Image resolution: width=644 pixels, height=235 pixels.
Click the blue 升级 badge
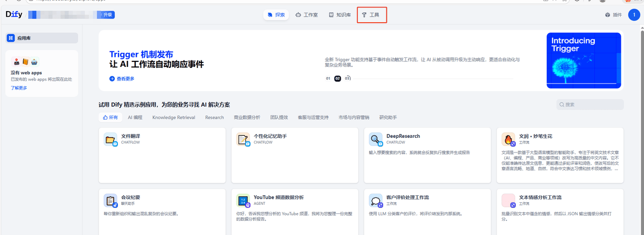(108, 15)
